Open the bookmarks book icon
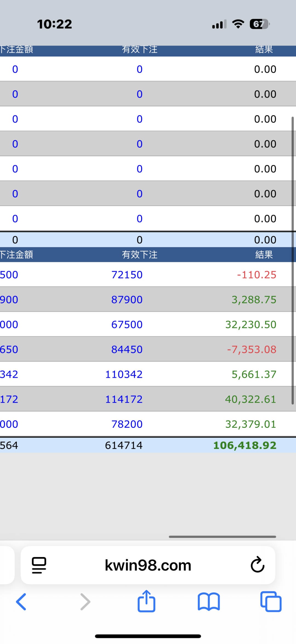This screenshot has width=296, height=644. (x=209, y=602)
